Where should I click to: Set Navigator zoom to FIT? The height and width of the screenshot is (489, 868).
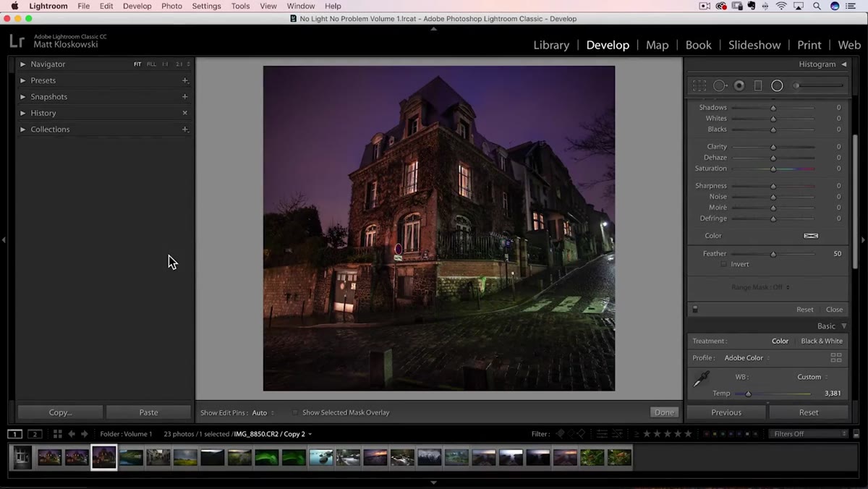point(137,64)
